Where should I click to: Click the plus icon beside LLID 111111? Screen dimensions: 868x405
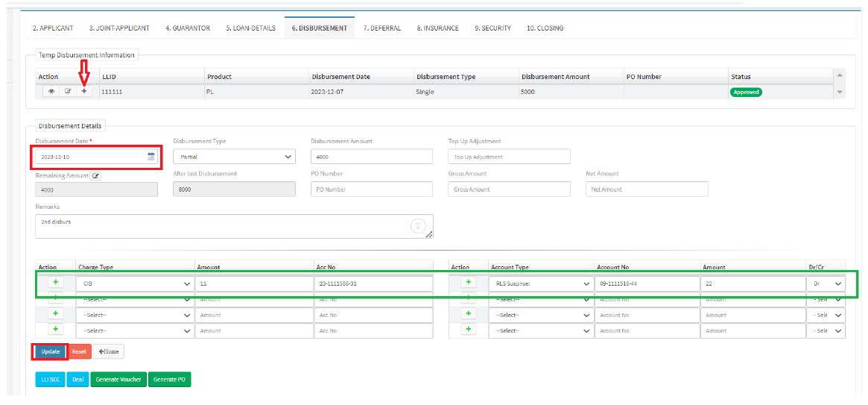pos(84,91)
